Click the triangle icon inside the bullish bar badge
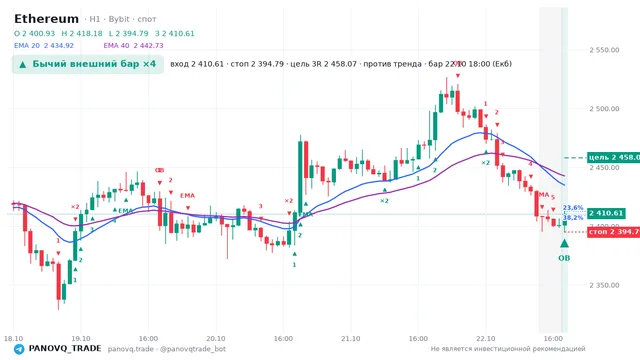 point(23,64)
